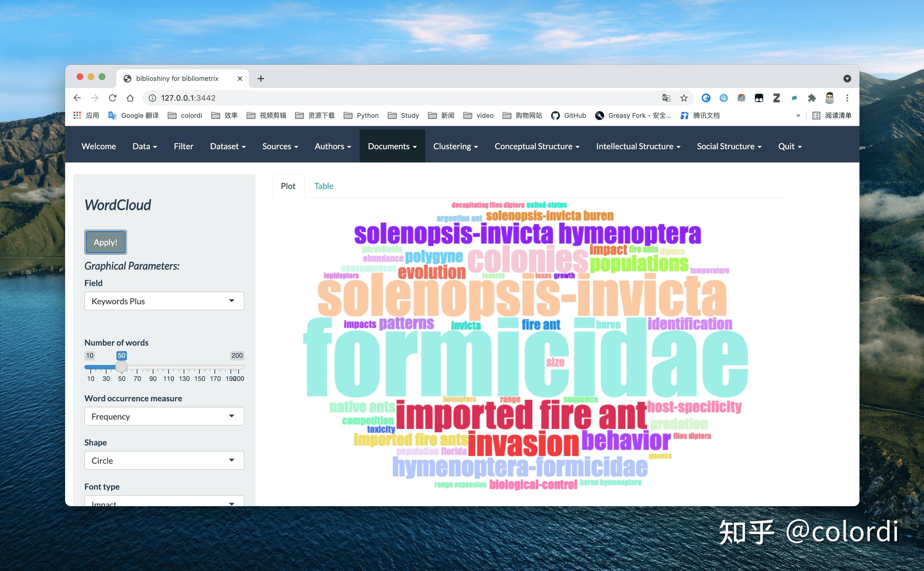Click the Number of words slider handle

click(121, 367)
